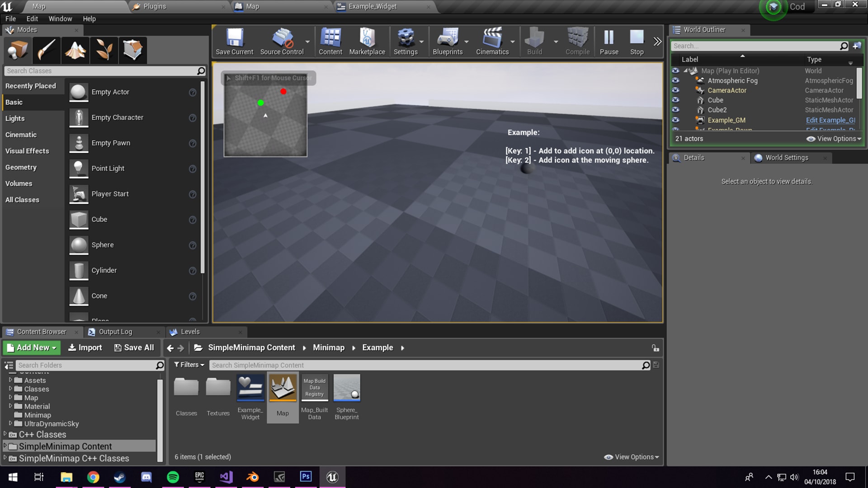The image size is (868, 488).
Task: Select the Foliage mode in Modes panel
Action: (x=104, y=50)
